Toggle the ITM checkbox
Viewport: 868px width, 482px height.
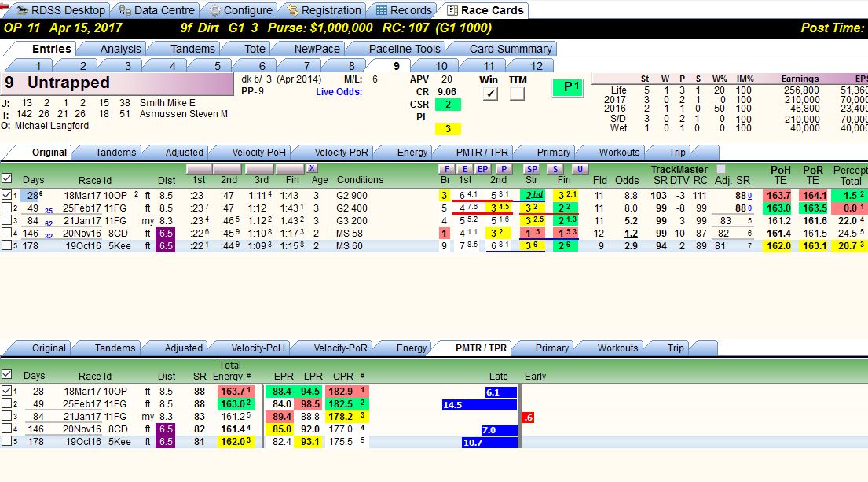point(517,94)
